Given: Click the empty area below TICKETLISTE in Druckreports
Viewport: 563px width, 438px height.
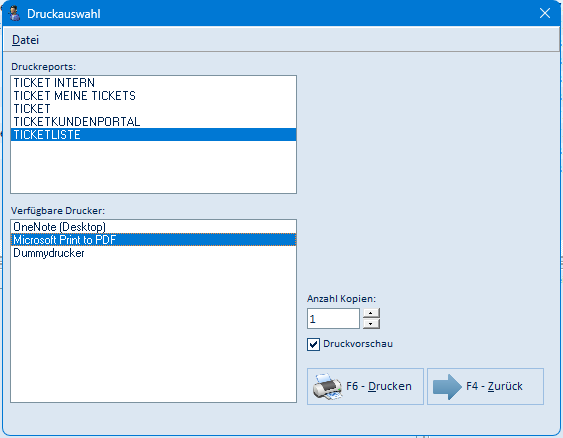Looking at the screenshot, I should pyautogui.click(x=153, y=167).
